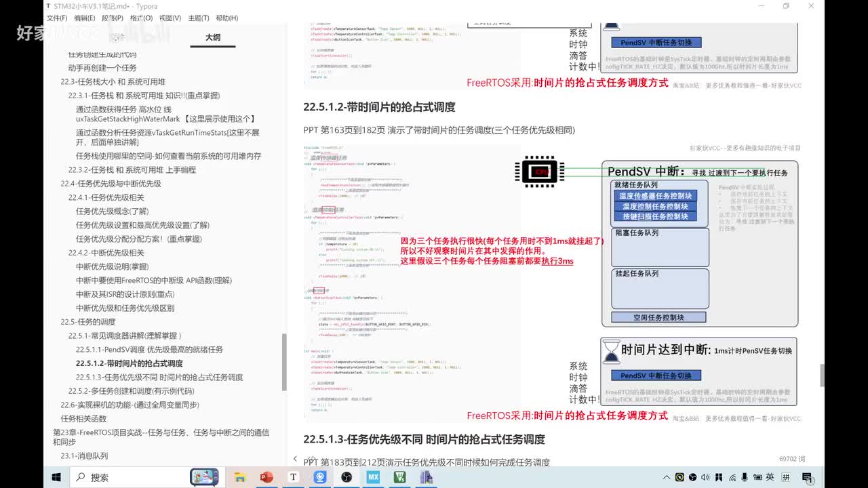This screenshot has height=488, width=868.
Task: Click the outline panel's scrollbar thumb
Action: click(284, 363)
